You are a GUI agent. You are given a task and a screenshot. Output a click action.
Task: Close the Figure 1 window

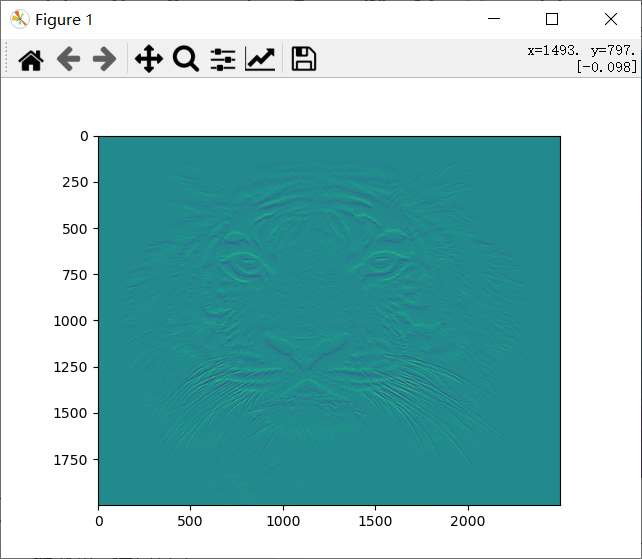[x=611, y=19]
